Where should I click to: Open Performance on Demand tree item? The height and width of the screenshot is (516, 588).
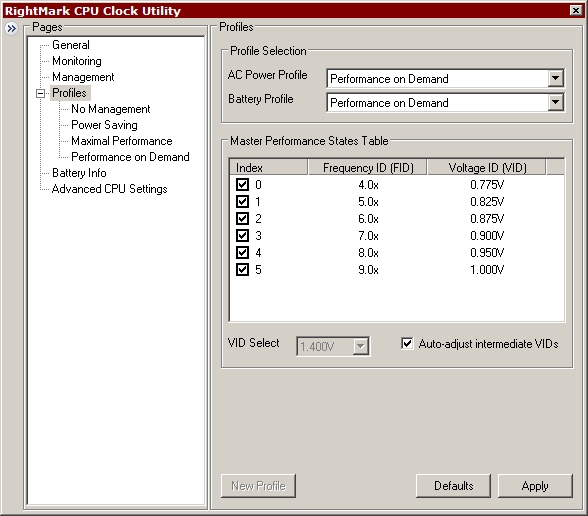tap(130, 157)
